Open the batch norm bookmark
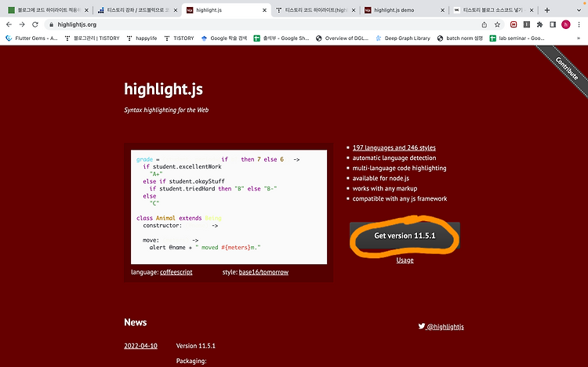 coord(459,38)
